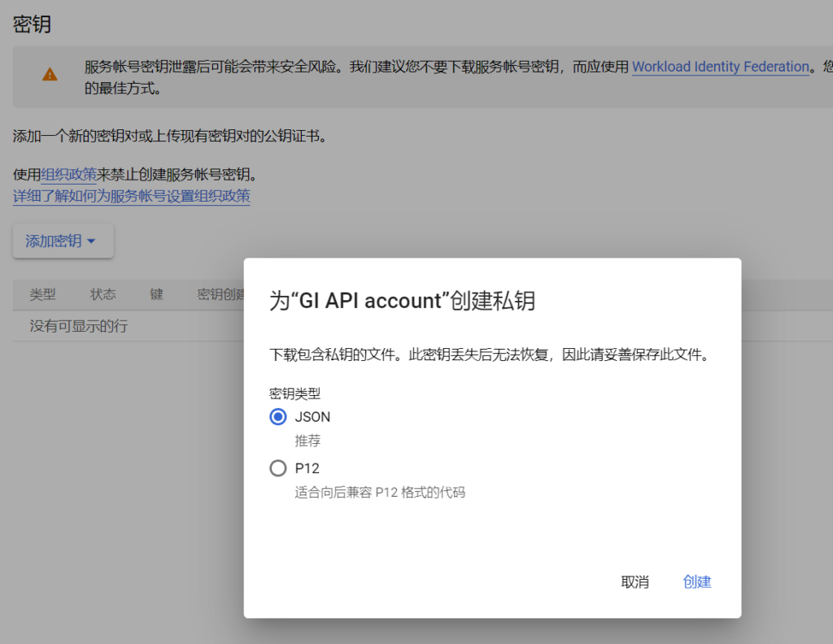Click the 状态 column header
This screenshot has height=644, width=833.
(x=102, y=294)
